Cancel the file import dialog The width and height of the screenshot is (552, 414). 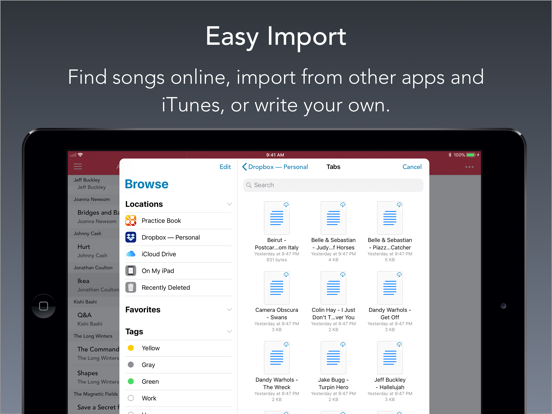(412, 167)
